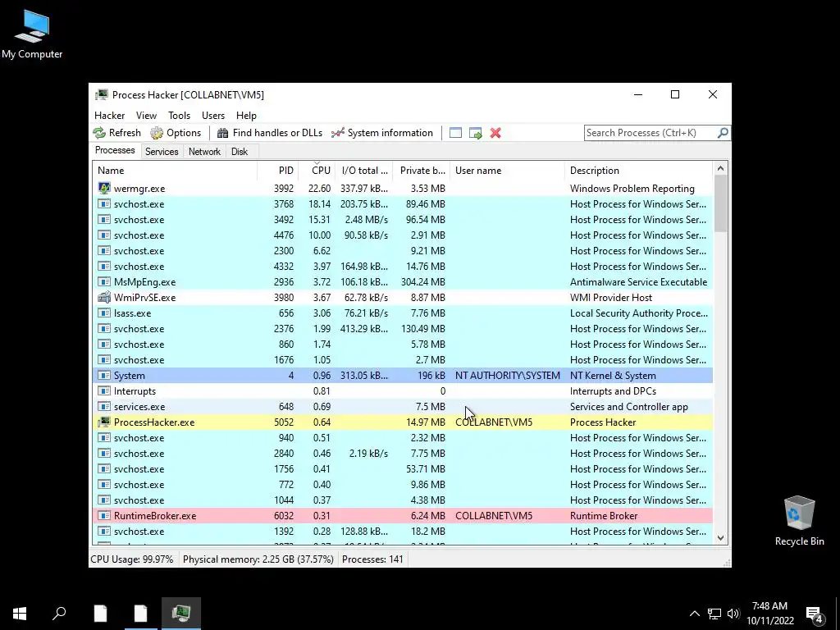Viewport: 840px width, 630px height.
Task: Click the services.exe process icon
Action: tap(104, 407)
